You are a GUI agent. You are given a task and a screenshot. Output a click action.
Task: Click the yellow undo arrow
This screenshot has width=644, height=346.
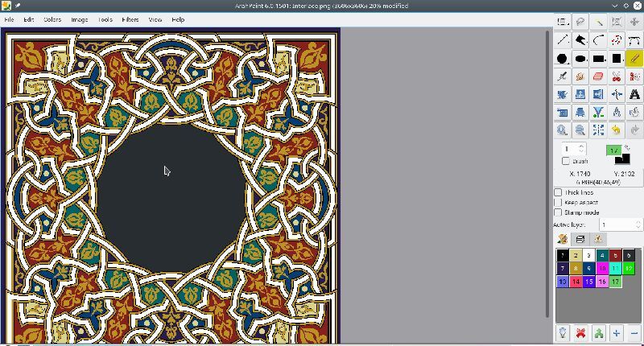(x=617, y=130)
